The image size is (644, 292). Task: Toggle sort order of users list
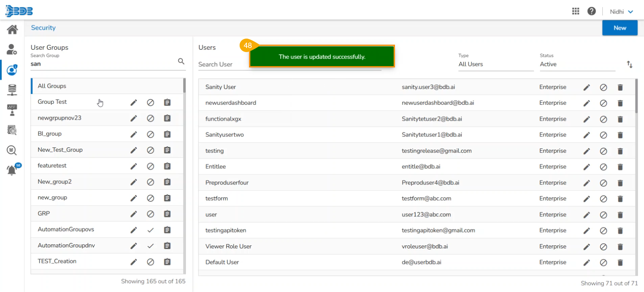point(630,64)
